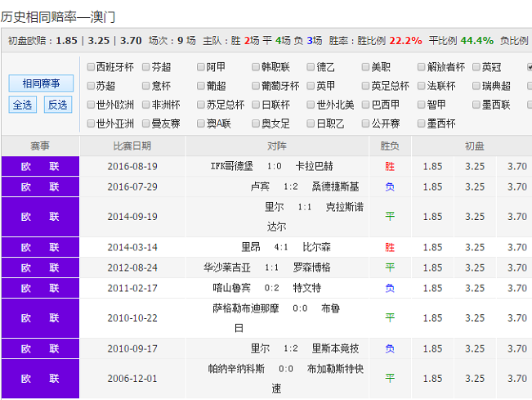
Task: Check the 葡超 checkbox
Action: pos(201,86)
